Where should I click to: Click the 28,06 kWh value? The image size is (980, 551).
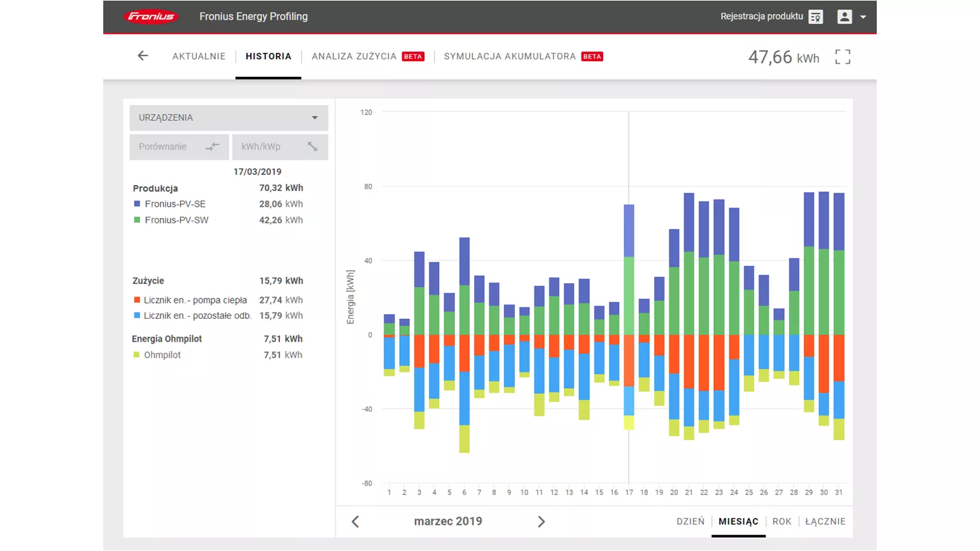(281, 204)
